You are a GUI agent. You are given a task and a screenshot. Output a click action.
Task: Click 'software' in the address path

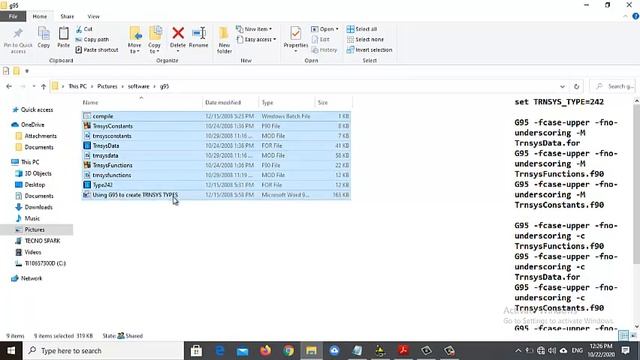[138, 87]
